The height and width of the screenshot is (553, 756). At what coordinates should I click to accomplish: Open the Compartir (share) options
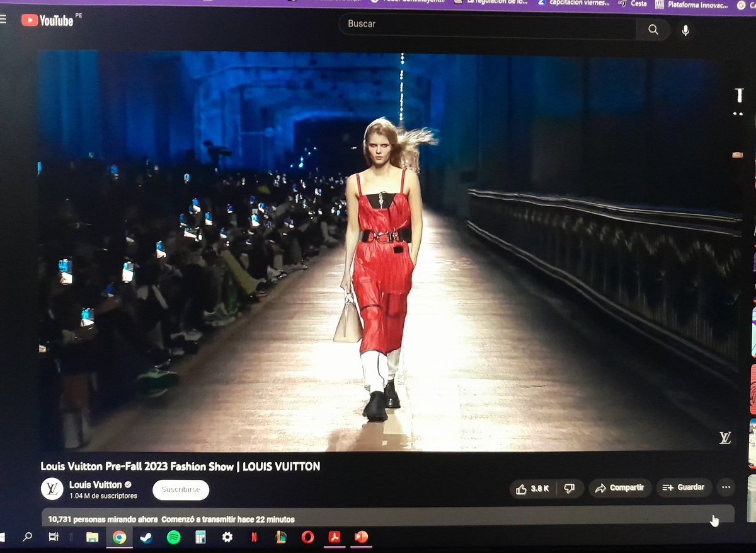(x=619, y=487)
